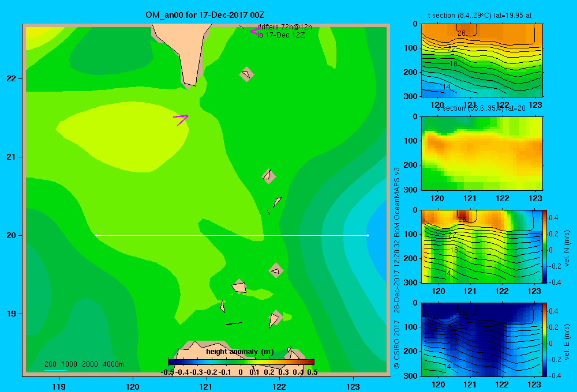Click the bathymetry legend '200 1000 2000 4000m'
Image resolution: width=577 pixels, height=392 pixels.
(x=84, y=364)
